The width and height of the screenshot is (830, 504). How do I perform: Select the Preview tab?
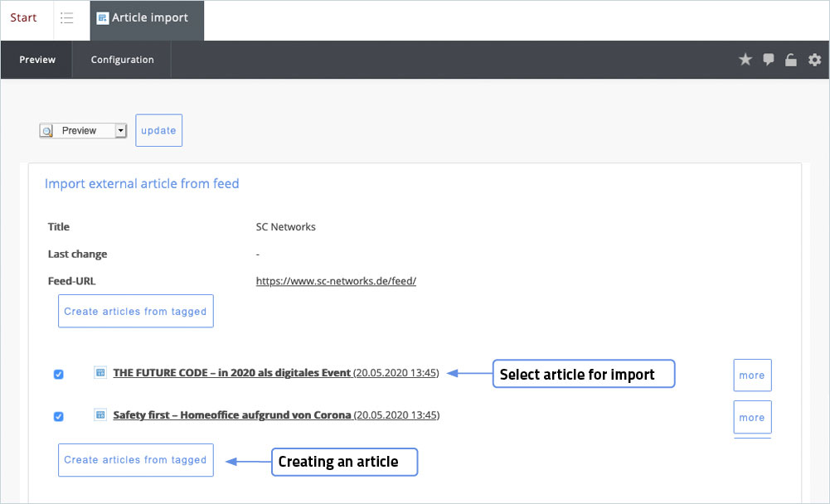(37, 60)
